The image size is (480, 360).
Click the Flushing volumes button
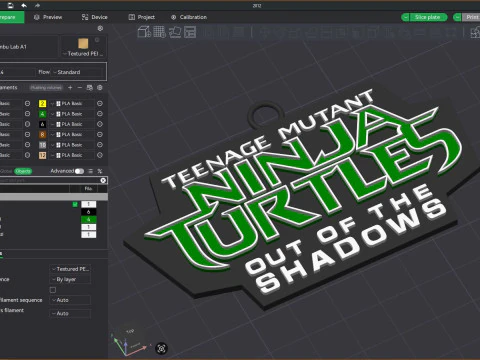pyautogui.click(x=46, y=88)
